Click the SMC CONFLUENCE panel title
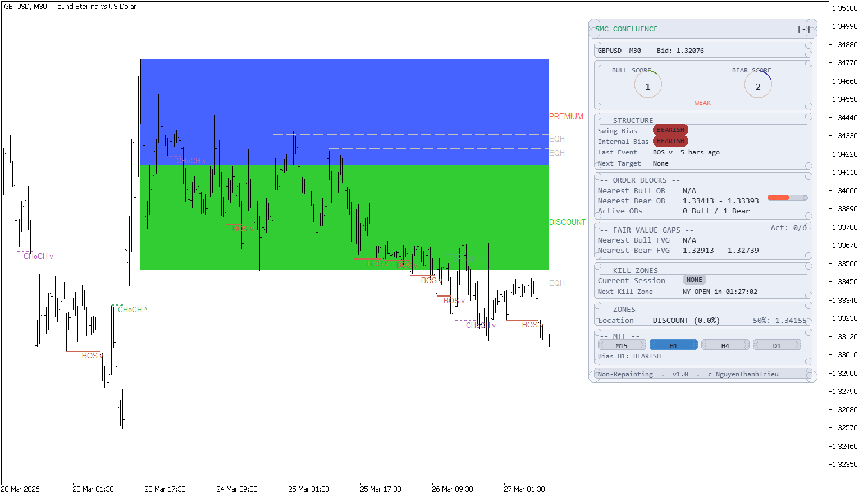 pyautogui.click(x=627, y=29)
